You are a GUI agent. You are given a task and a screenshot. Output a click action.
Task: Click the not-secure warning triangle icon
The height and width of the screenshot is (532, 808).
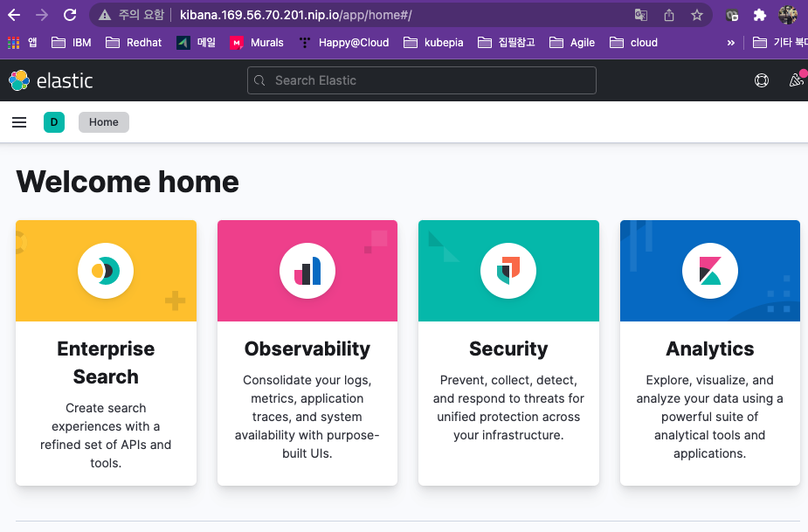[105, 15]
